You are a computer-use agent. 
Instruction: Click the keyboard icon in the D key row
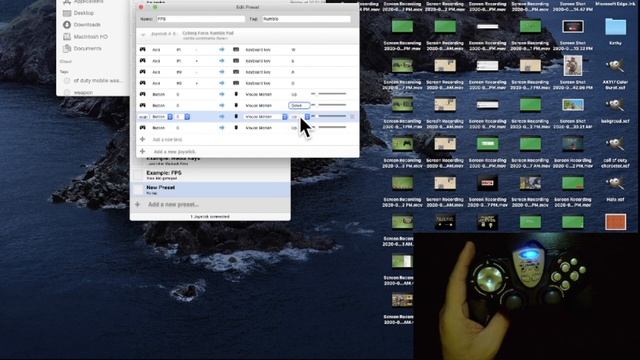[236, 83]
